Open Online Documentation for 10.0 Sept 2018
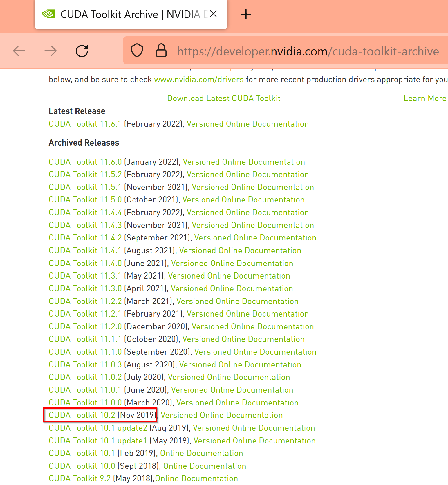The image size is (448, 485). pos(205,466)
